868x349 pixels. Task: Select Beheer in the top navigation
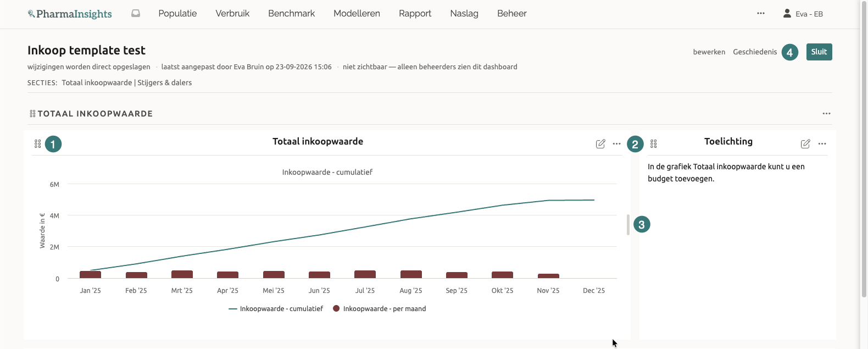coord(512,13)
